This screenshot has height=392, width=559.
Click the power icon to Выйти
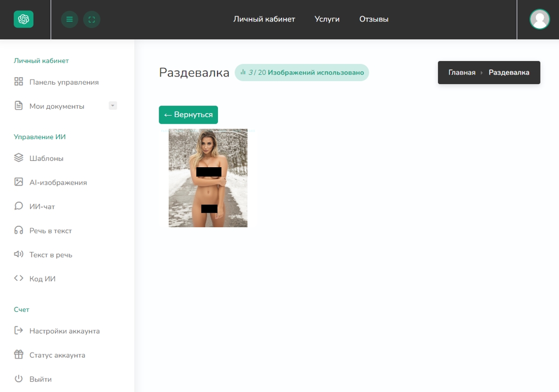19,379
